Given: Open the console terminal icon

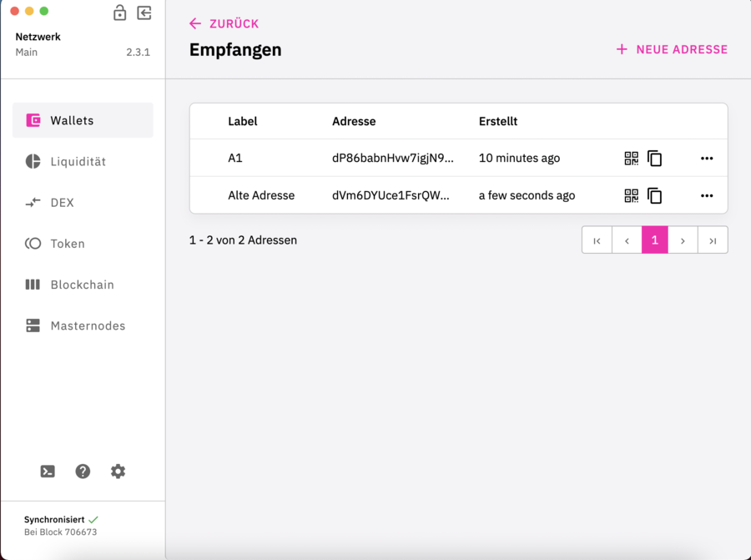Looking at the screenshot, I should click(48, 472).
